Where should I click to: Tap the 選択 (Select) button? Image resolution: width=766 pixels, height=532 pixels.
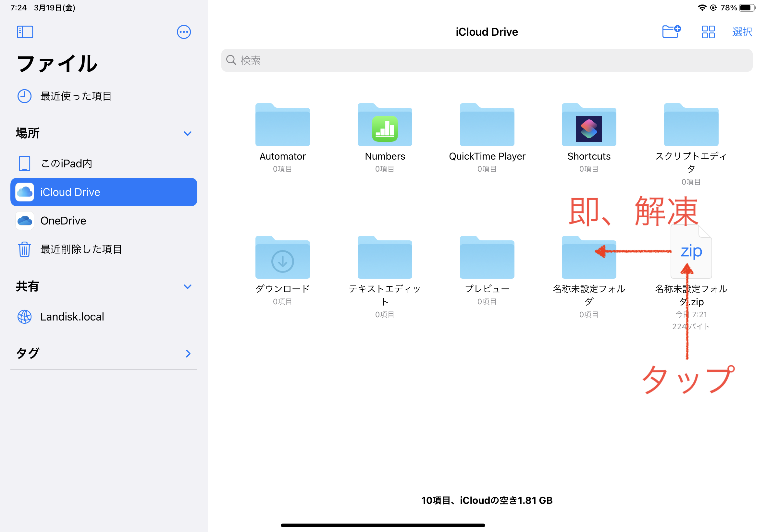[x=742, y=32]
